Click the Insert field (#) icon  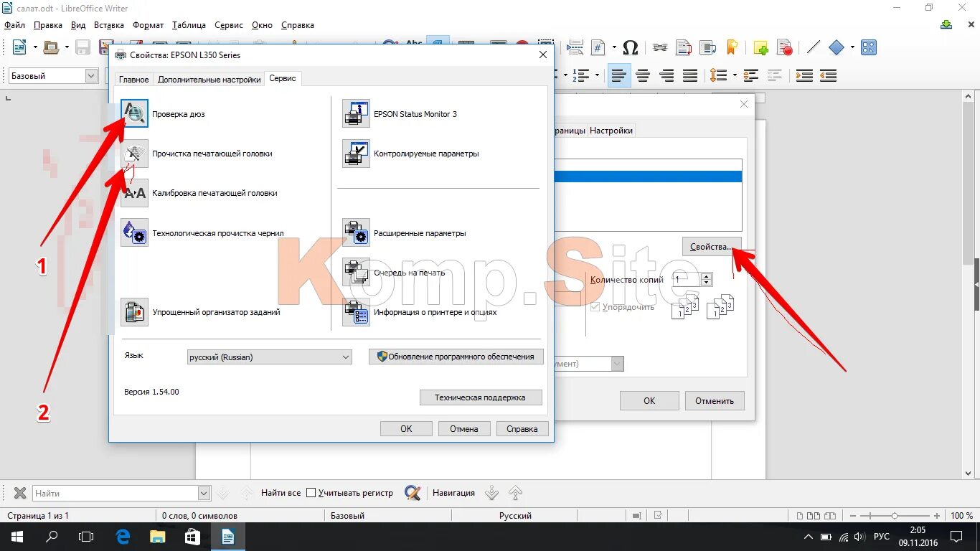coord(598,48)
